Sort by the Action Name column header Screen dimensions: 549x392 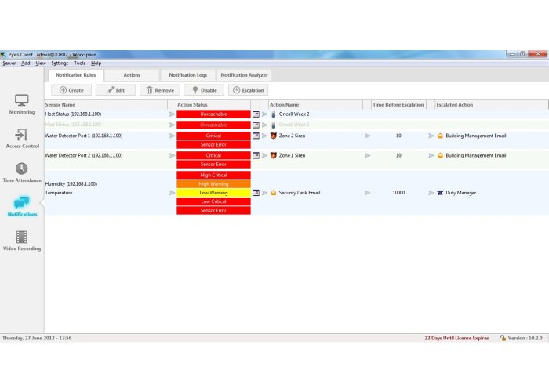(x=315, y=104)
